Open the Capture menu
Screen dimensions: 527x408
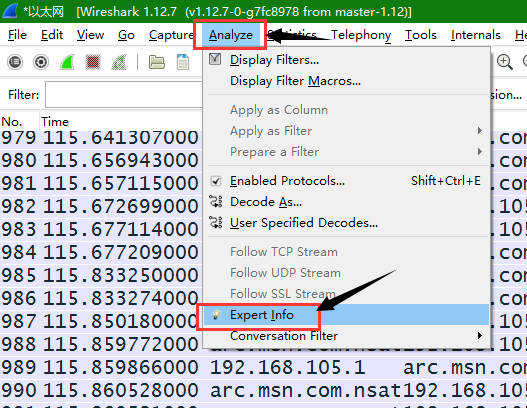(x=171, y=35)
